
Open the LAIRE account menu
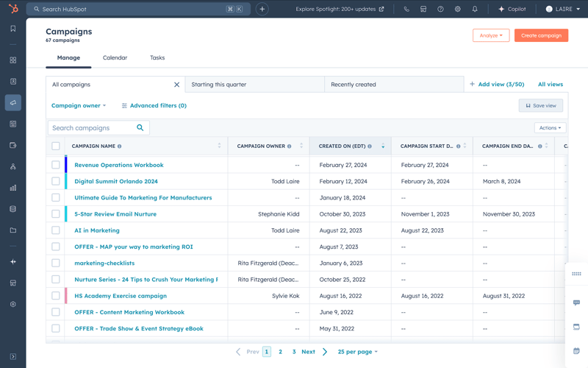[x=563, y=9]
